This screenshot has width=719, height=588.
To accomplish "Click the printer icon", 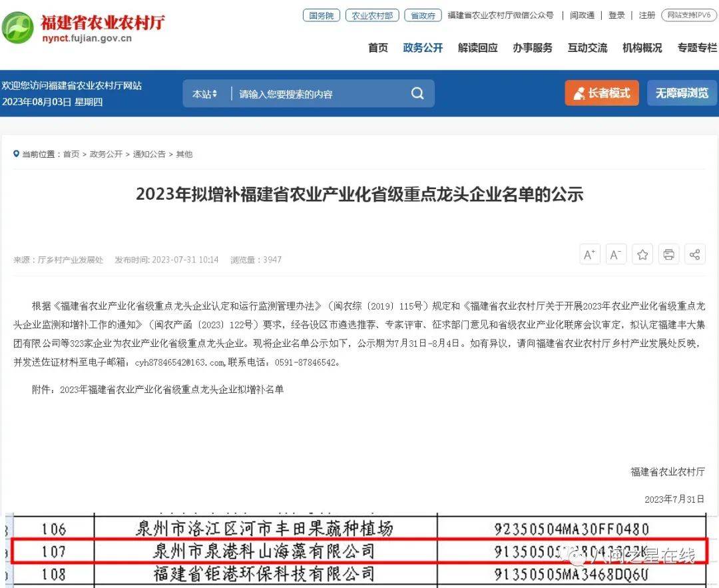I will pos(668,254).
